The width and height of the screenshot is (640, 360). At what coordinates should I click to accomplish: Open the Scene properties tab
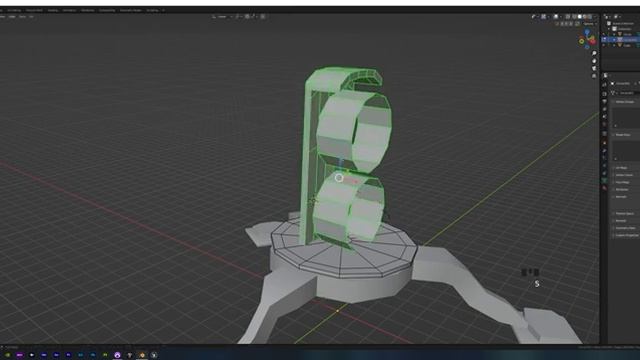[x=604, y=117]
